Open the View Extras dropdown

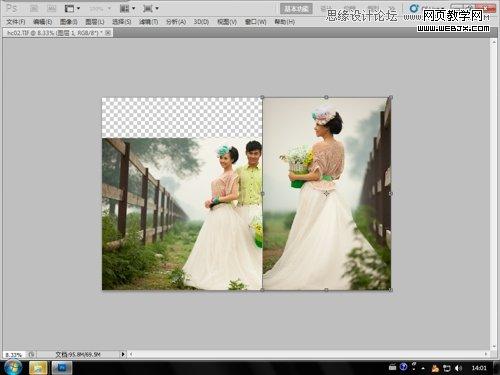pos(72,8)
